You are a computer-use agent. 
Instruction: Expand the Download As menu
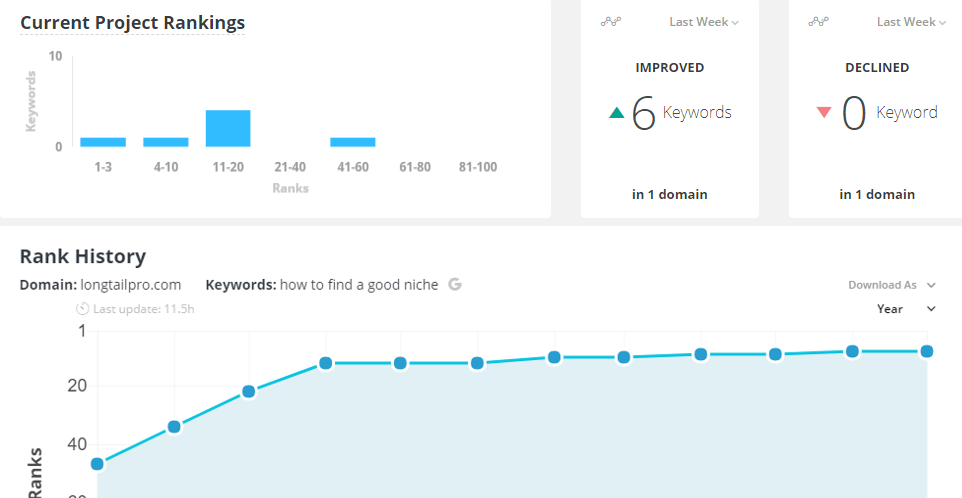[892, 285]
